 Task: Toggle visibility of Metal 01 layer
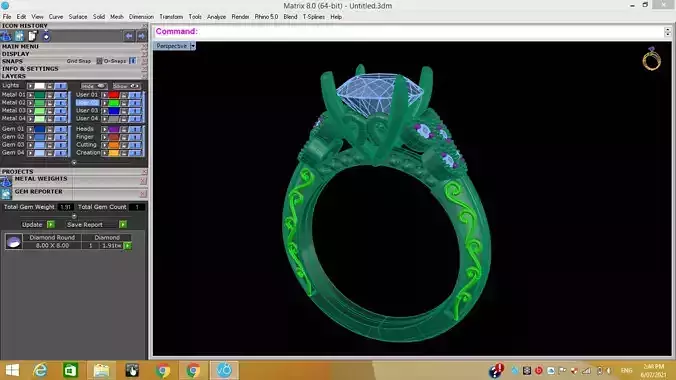[x=60, y=95]
